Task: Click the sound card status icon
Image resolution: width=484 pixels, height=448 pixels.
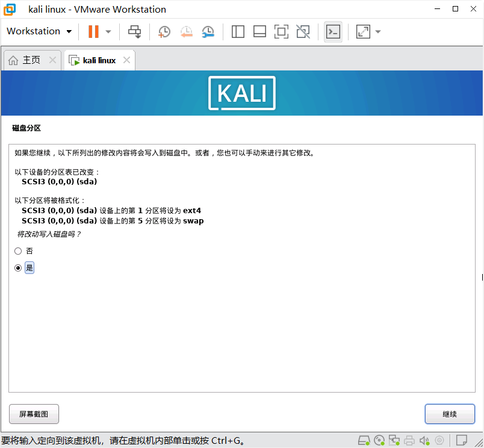Action: [424, 441]
